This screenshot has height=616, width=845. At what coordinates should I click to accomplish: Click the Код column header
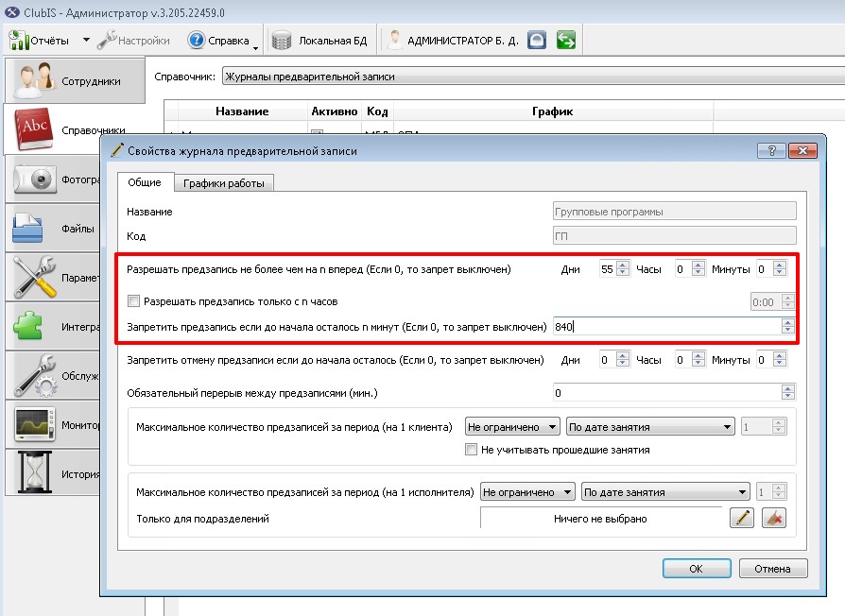377,111
